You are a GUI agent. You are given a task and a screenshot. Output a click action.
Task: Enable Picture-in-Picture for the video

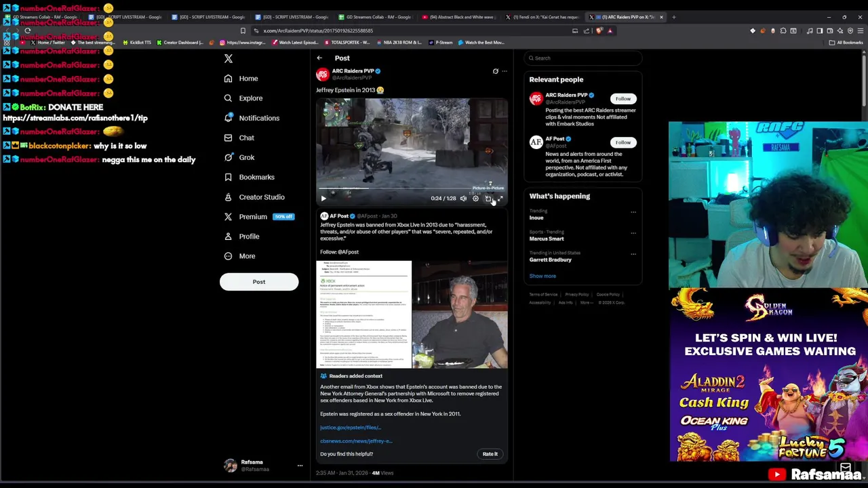coord(488,199)
